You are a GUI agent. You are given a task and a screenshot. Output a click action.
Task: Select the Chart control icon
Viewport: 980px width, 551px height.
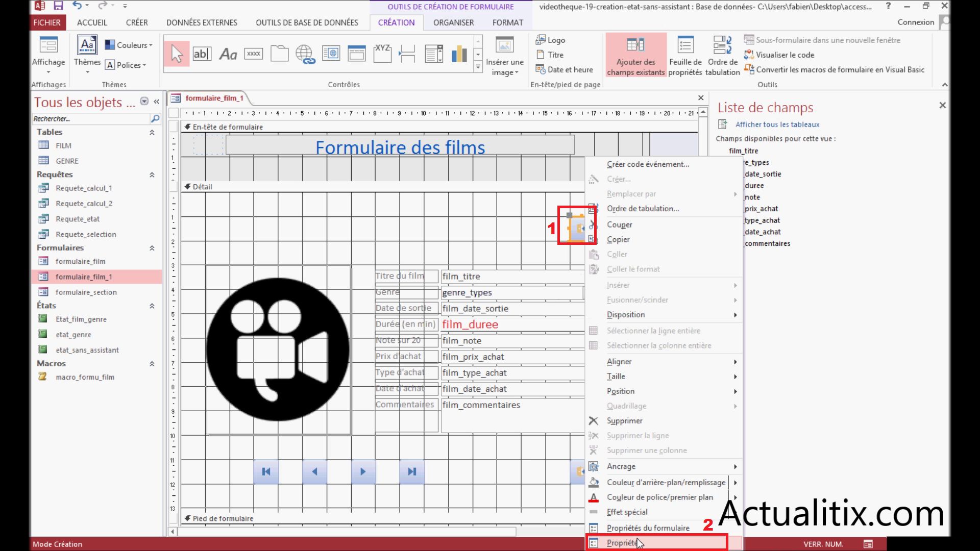[459, 54]
